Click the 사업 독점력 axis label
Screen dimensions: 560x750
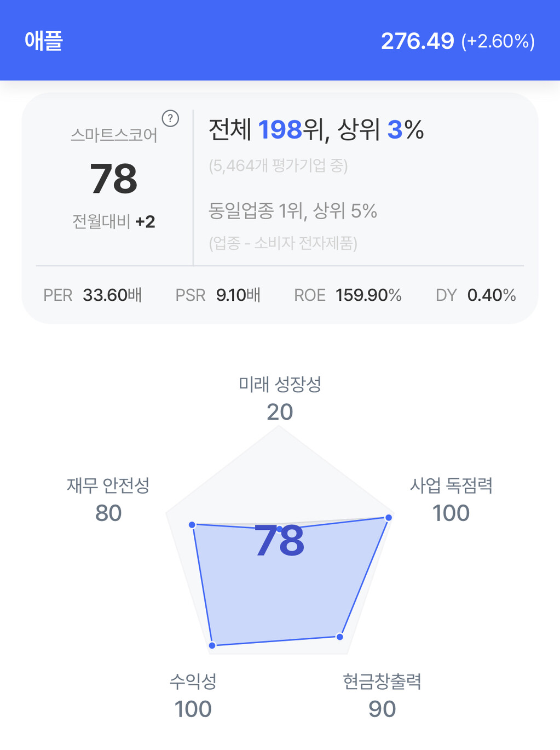[451, 485]
